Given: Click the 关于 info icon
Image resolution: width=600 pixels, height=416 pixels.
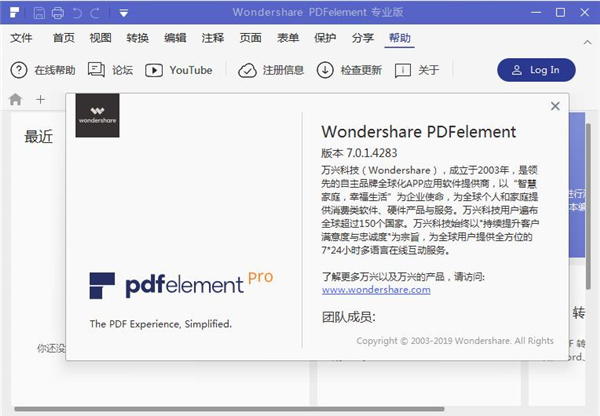Looking at the screenshot, I should tap(403, 70).
